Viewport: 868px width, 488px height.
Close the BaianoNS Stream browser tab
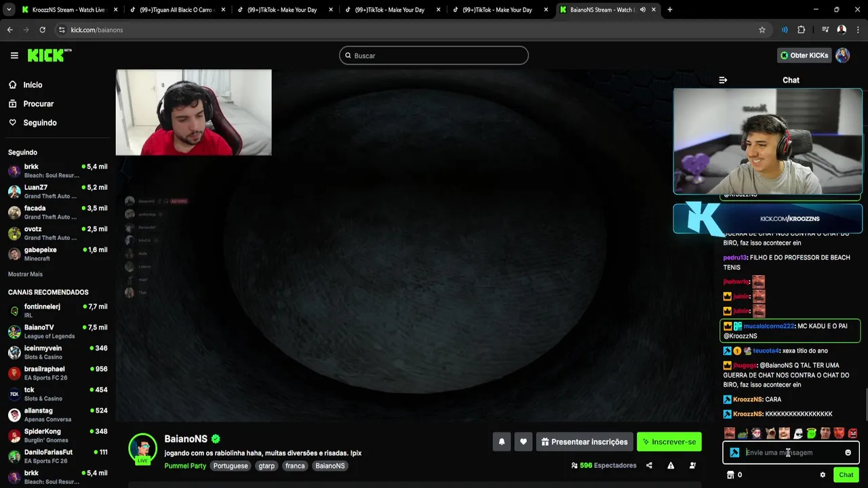point(654,9)
